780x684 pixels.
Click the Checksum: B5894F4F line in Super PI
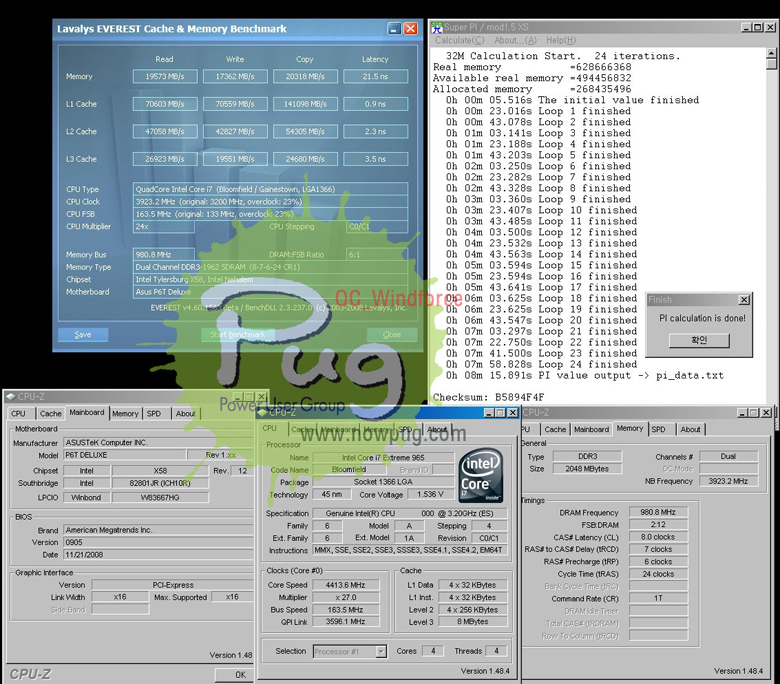(488, 397)
